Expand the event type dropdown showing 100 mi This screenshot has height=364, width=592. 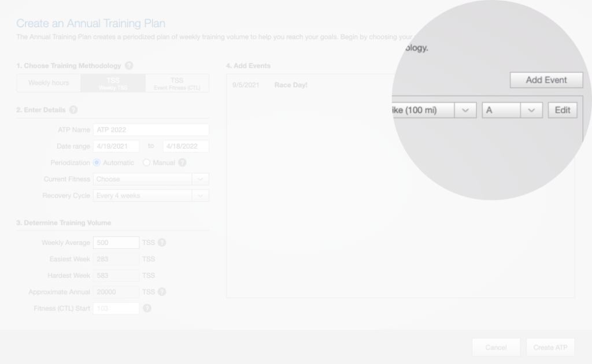pyautogui.click(x=465, y=110)
